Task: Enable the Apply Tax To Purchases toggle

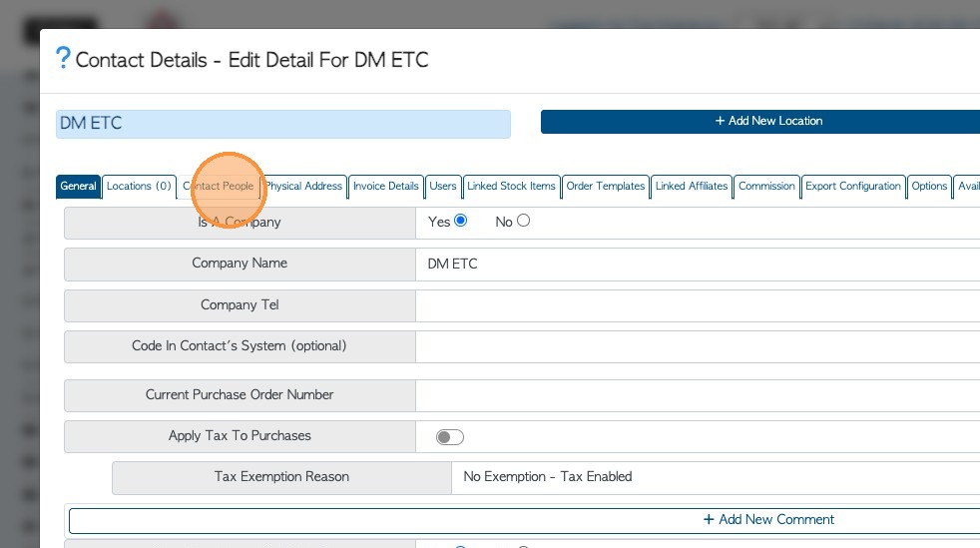Action: point(450,437)
